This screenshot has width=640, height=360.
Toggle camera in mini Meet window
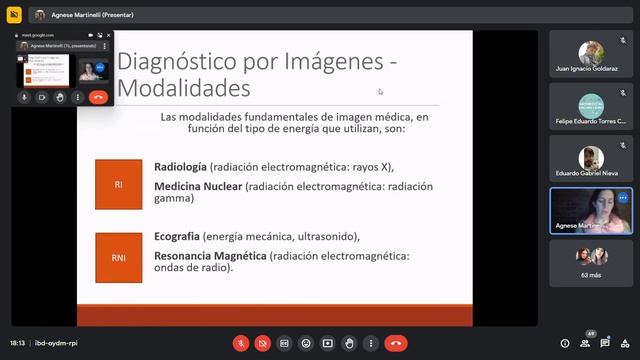42,98
